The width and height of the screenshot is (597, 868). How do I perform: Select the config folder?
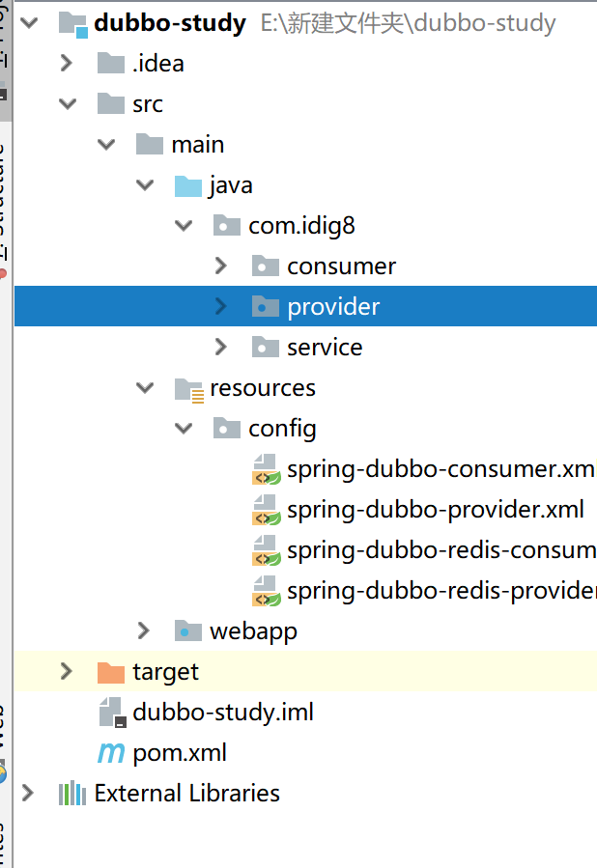pos(282,429)
